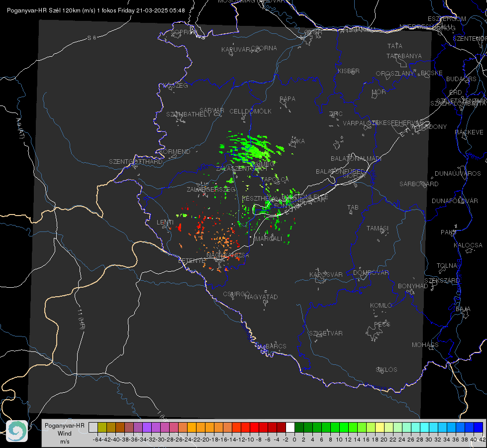Image resolution: width=487 pixels, height=448 pixels.
Task: Click the Poganyvar-HR Wind m/s legend label
Action: [x=65, y=434]
